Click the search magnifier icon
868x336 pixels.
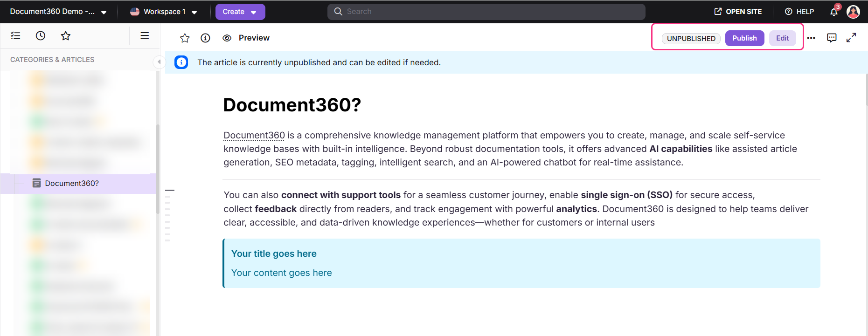[338, 12]
